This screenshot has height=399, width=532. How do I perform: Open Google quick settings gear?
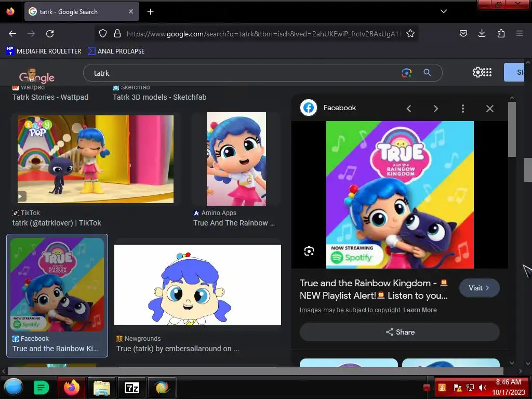[x=477, y=72]
